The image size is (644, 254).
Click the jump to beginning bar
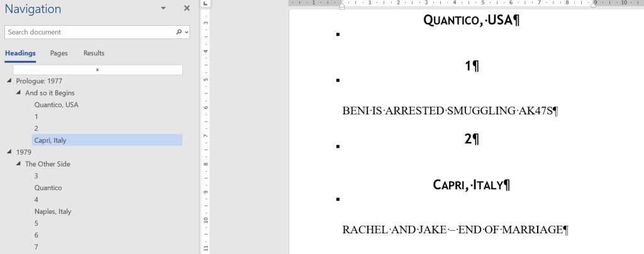[x=97, y=70]
